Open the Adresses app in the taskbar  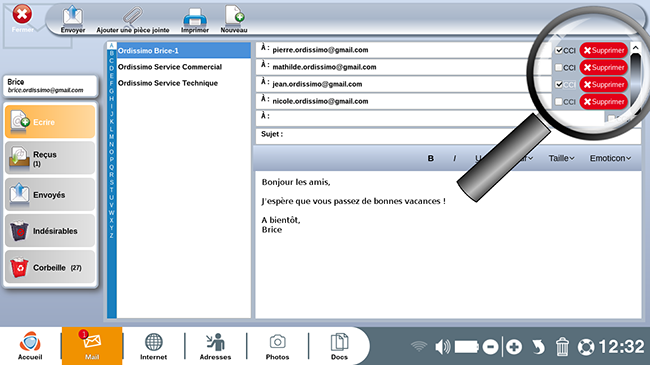click(x=216, y=346)
